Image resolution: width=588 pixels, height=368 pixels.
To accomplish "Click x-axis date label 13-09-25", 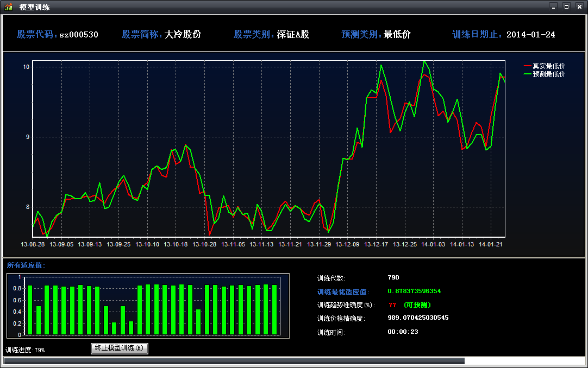I will coord(118,244).
